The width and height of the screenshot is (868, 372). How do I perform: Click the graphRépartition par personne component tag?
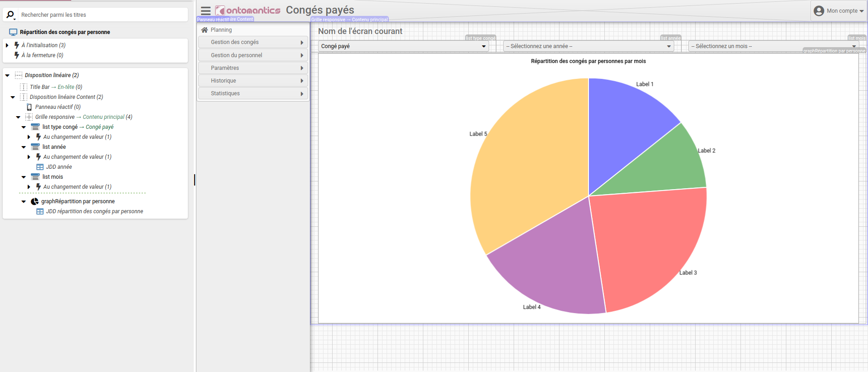[834, 51]
